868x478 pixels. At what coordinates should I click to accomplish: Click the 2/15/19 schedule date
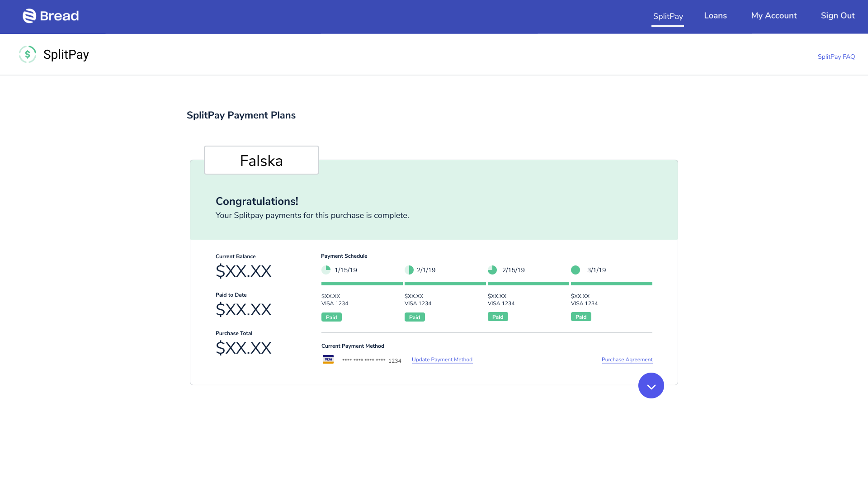pyautogui.click(x=514, y=270)
